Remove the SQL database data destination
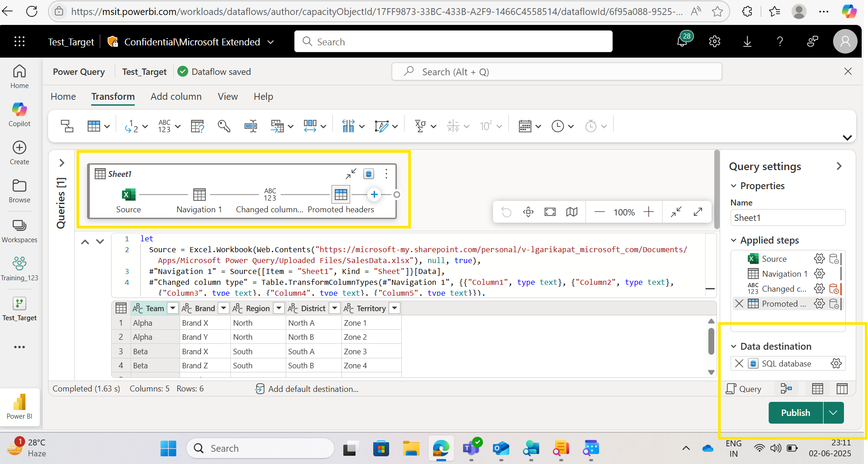This screenshot has width=868, height=464. [x=739, y=363]
